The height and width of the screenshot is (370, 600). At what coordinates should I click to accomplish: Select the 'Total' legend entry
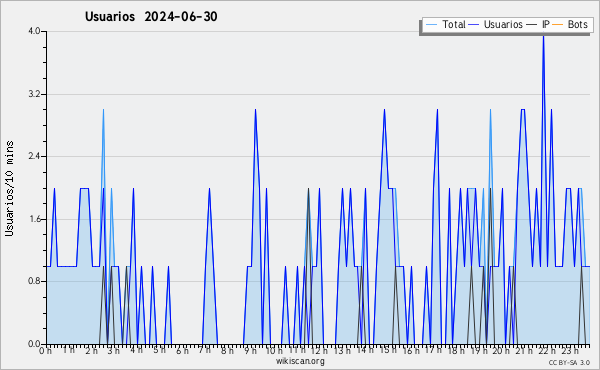point(445,25)
